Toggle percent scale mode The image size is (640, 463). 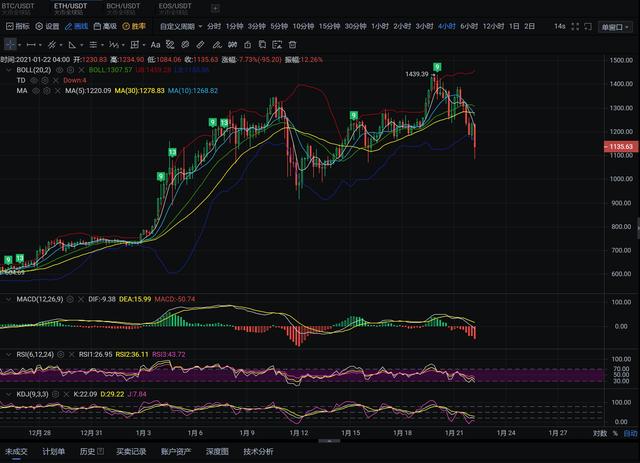coord(615,433)
